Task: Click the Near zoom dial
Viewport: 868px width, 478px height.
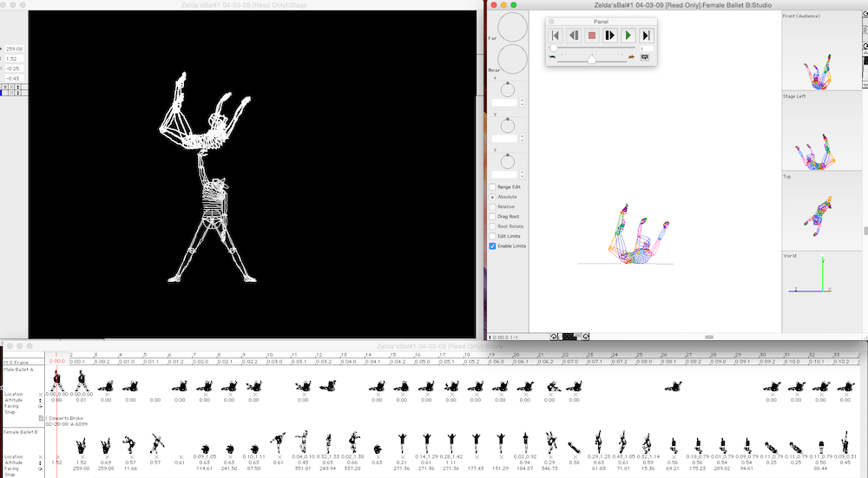Action: tap(512, 59)
